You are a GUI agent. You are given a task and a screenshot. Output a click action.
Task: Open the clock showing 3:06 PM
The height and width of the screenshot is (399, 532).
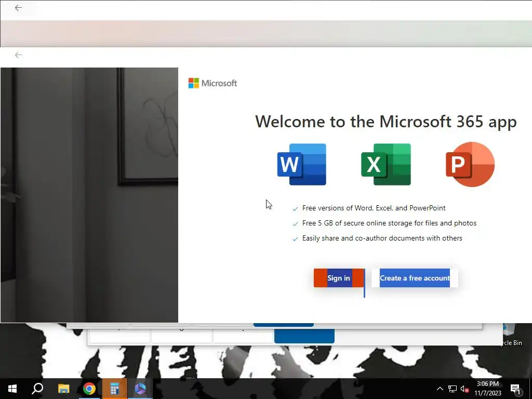click(487, 389)
